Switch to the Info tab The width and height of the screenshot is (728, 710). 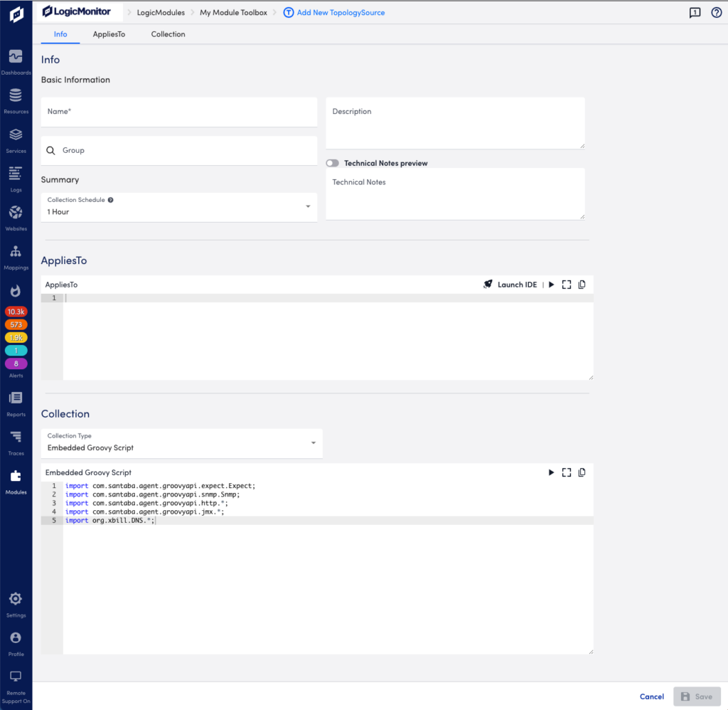pyautogui.click(x=60, y=34)
